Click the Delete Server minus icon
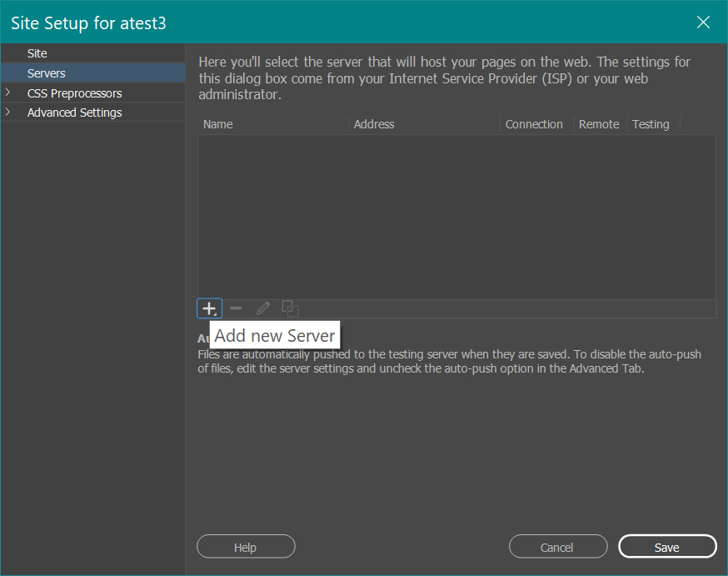 [236, 308]
